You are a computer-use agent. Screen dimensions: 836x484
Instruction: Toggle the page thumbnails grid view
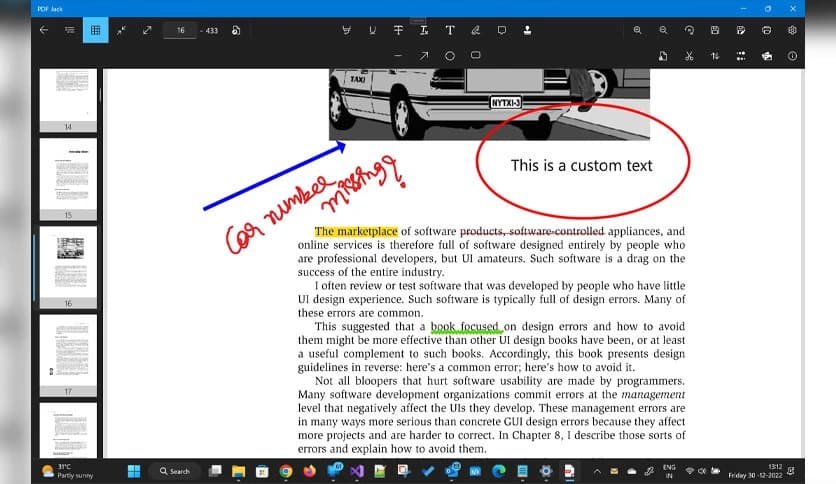click(x=96, y=30)
